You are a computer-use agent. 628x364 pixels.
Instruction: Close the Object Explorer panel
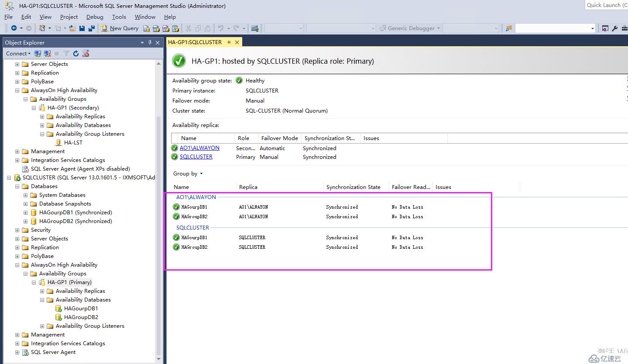[x=158, y=43]
